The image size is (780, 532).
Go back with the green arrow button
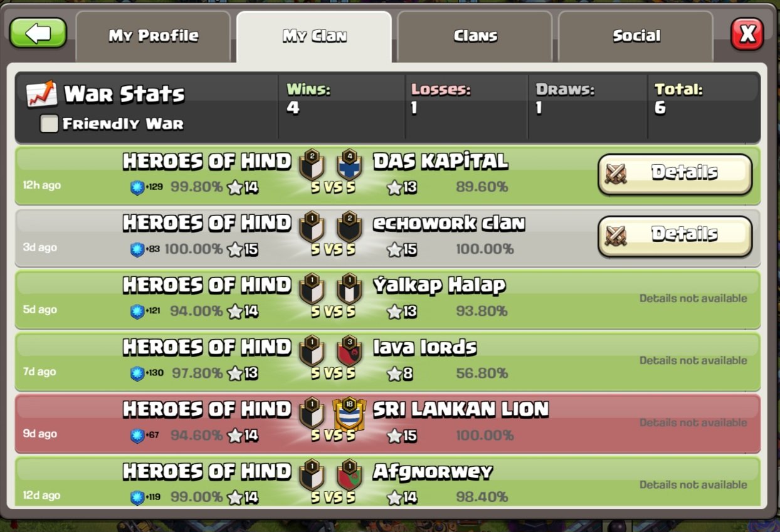pyautogui.click(x=38, y=33)
